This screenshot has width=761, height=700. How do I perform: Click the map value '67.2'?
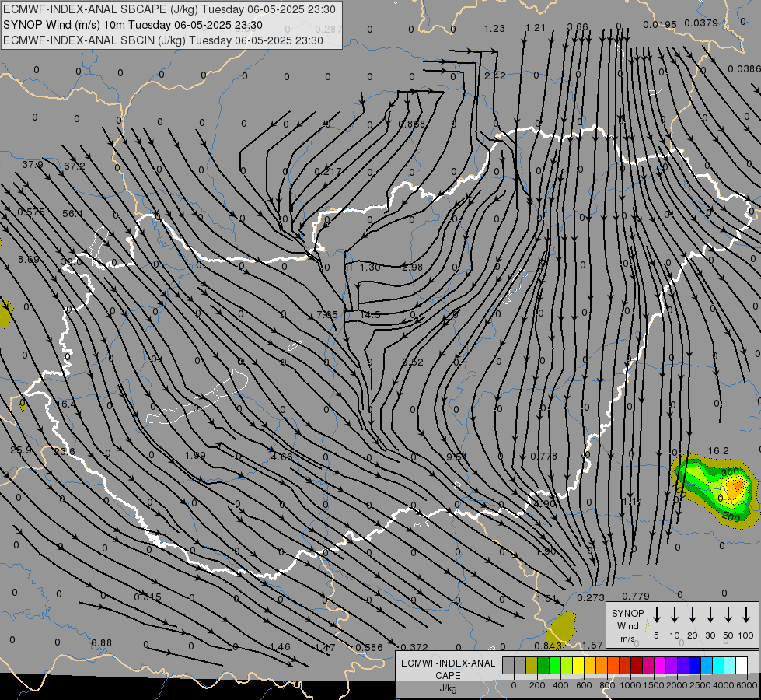pyautogui.click(x=75, y=166)
